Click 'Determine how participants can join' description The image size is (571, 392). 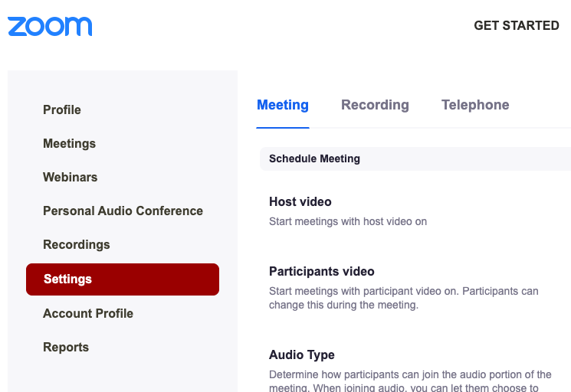[410, 381]
